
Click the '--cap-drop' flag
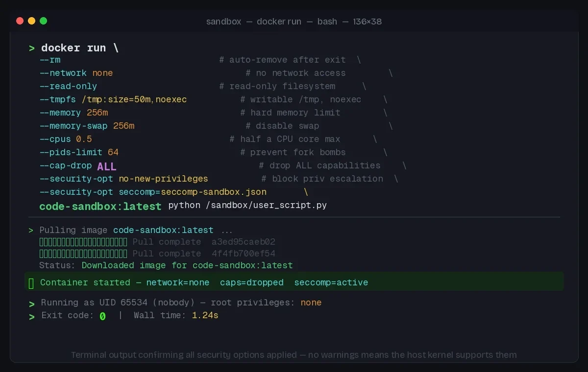point(66,165)
